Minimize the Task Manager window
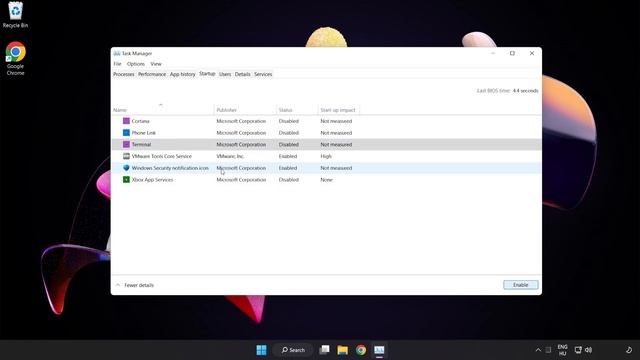Image resolution: width=640 pixels, height=360 pixels. 493,53
